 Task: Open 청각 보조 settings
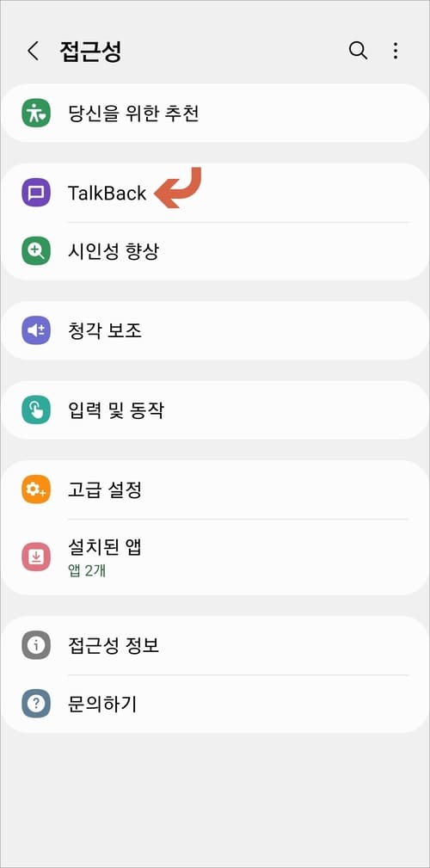tap(215, 330)
